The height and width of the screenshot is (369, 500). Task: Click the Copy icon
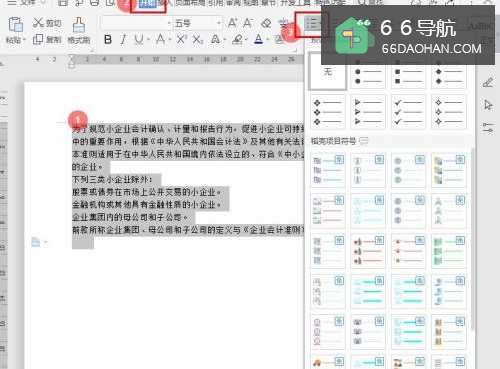38,39
